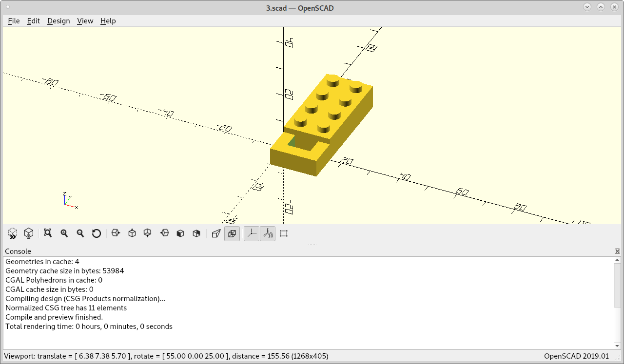Screen dimensions: 624x364
Task: Disable the scale markers
Action: (268, 233)
